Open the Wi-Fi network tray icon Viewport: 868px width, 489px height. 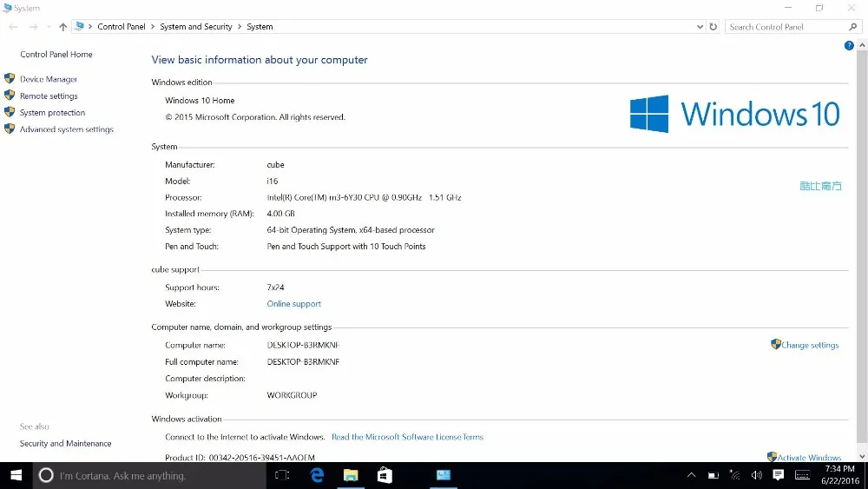(734, 475)
